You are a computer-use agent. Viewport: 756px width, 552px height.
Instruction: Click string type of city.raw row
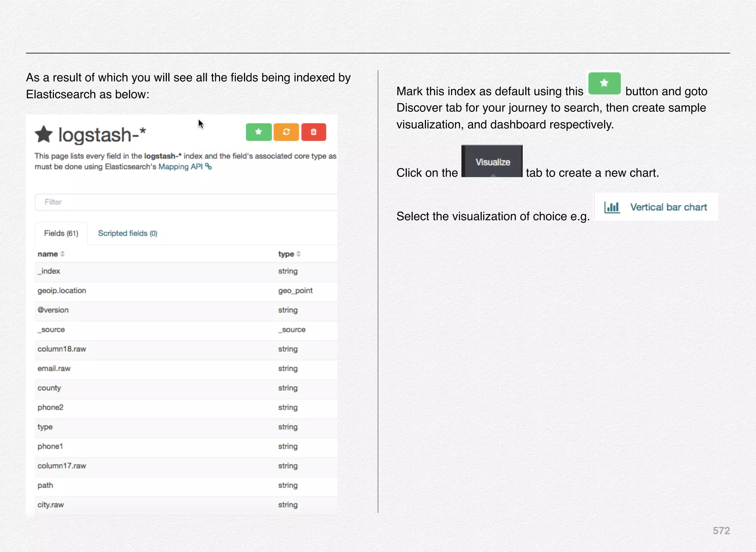(288, 505)
